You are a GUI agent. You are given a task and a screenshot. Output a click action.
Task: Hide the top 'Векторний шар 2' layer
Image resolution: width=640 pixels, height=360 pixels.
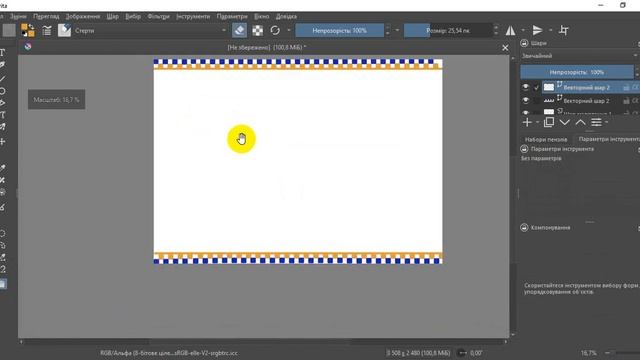526,87
